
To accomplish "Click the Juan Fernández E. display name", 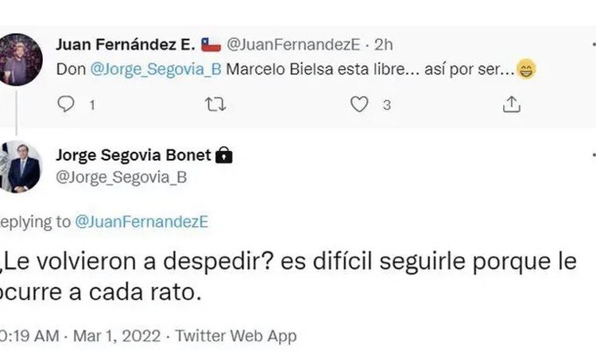I will [x=126, y=45].
